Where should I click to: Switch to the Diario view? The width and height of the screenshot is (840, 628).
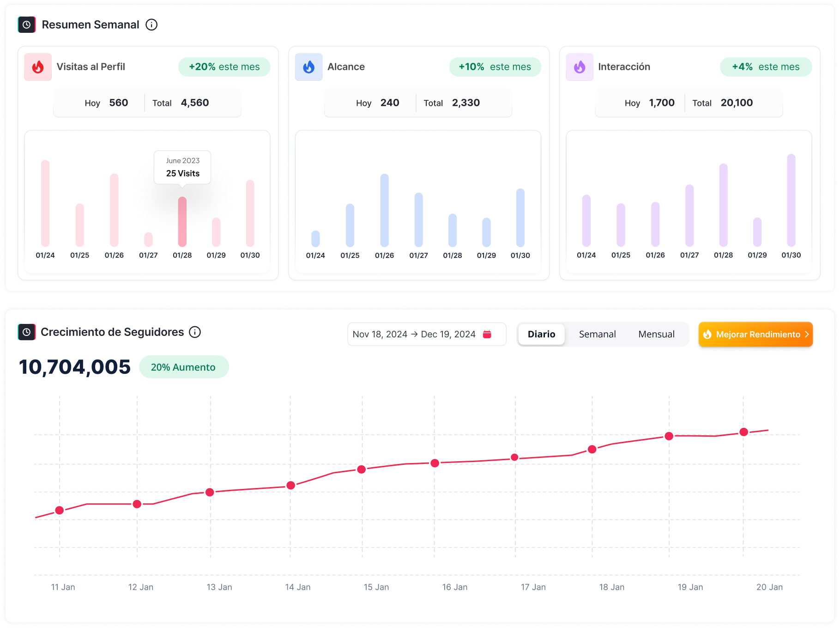(x=541, y=334)
